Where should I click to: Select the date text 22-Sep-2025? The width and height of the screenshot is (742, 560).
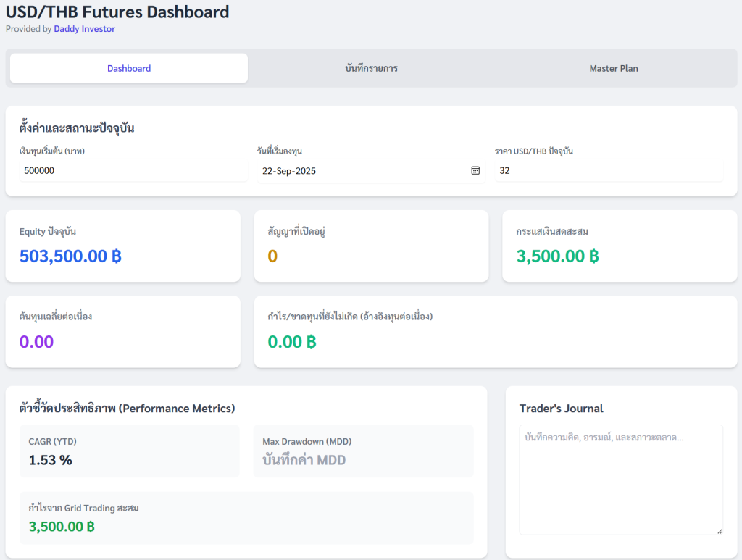pos(290,171)
